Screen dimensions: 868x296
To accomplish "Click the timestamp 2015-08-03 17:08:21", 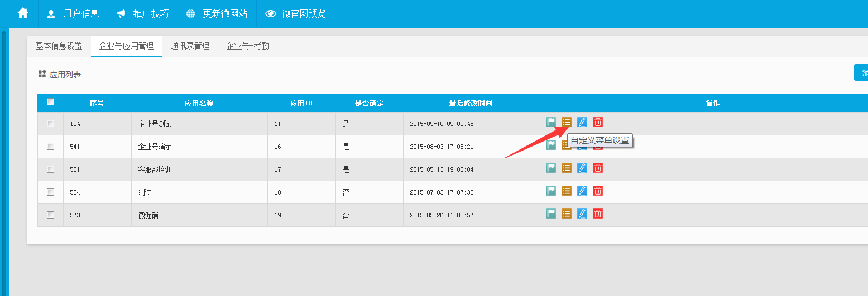I will 442,147.
